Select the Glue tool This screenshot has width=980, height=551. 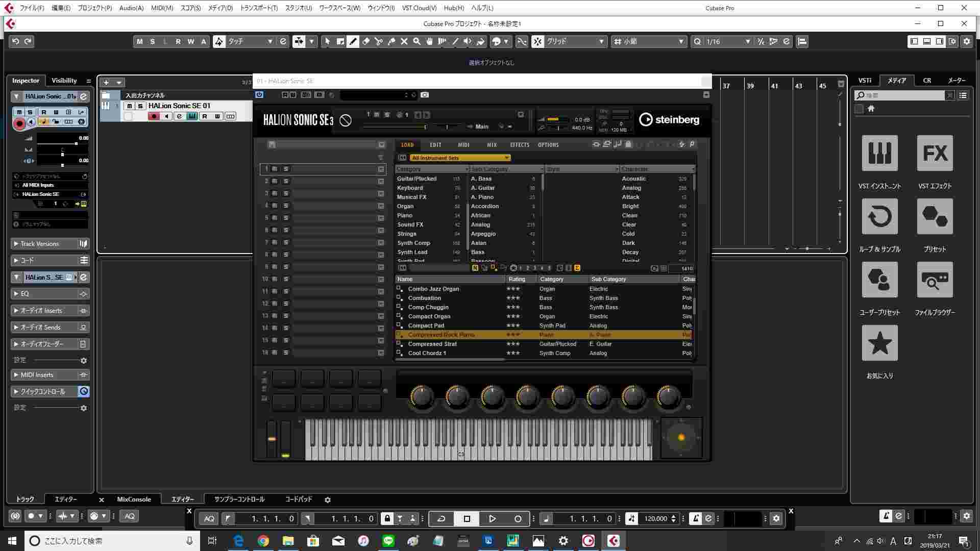(391, 41)
